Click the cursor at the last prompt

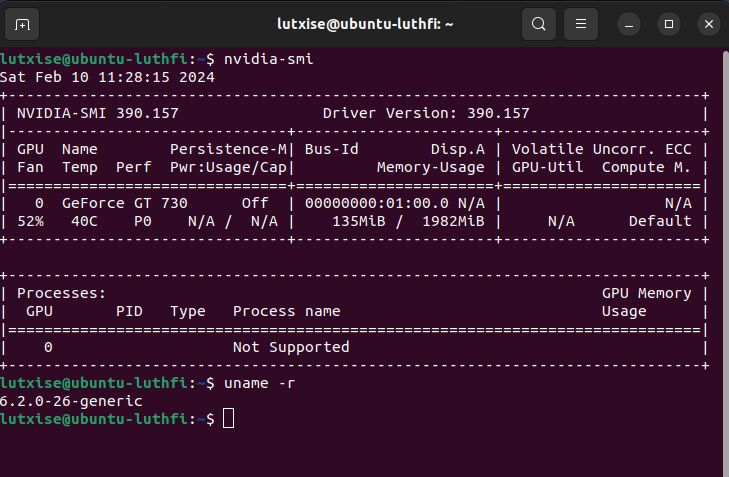pyautogui.click(x=229, y=419)
